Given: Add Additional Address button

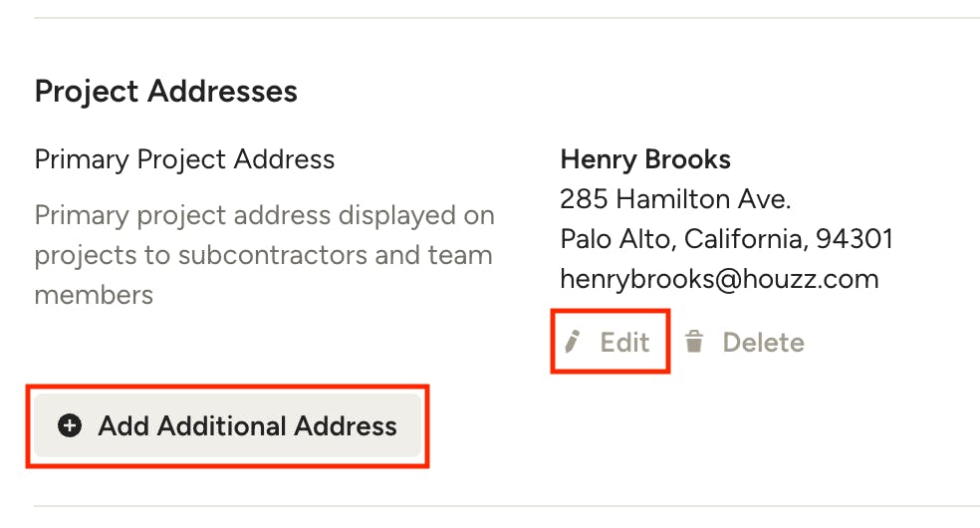Looking at the screenshot, I should pyautogui.click(x=227, y=425).
